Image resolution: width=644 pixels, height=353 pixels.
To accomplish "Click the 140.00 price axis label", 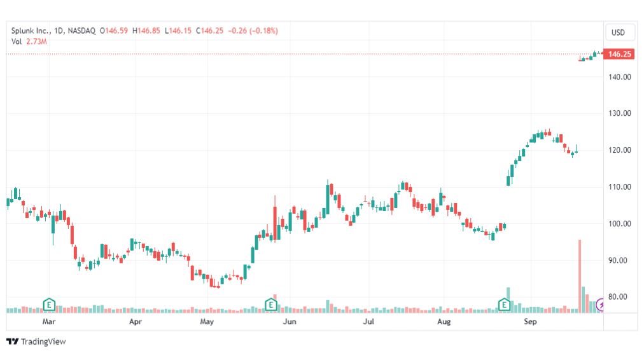I will (x=620, y=77).
